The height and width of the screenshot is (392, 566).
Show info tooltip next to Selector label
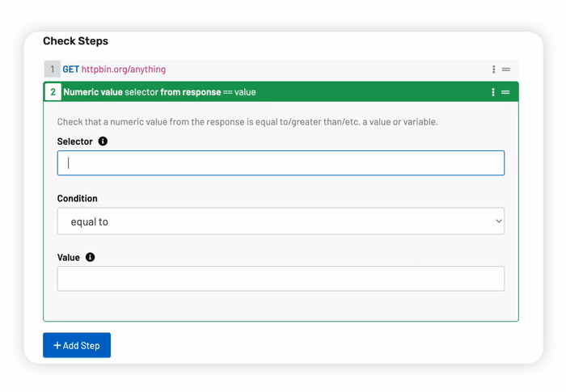(x=103, y=141)
